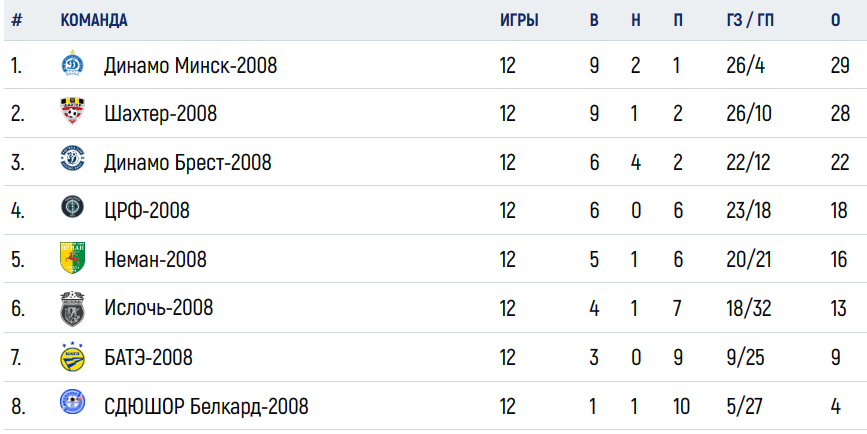This screenshot has width=867, height=434.
Task: Open the Динамо Брест-2008 logo
Action: point(72,159)
